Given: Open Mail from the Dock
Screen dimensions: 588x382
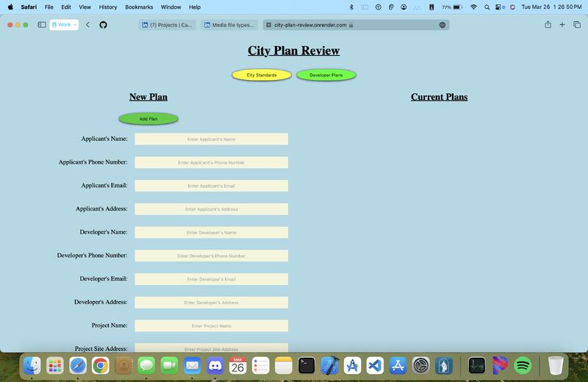Looking at the screenshot, I should [193, 365].
